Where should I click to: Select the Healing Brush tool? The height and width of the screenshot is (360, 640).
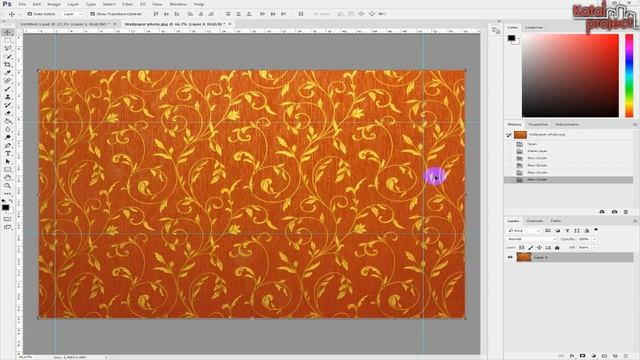point(8,81)
